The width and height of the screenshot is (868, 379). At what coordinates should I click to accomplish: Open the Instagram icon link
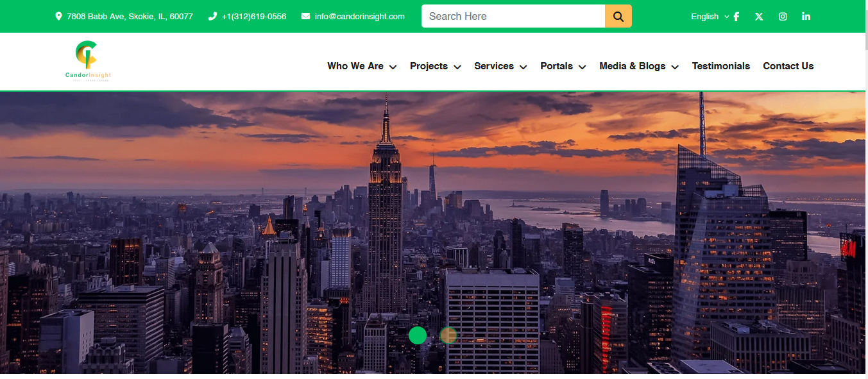[783, 17]
